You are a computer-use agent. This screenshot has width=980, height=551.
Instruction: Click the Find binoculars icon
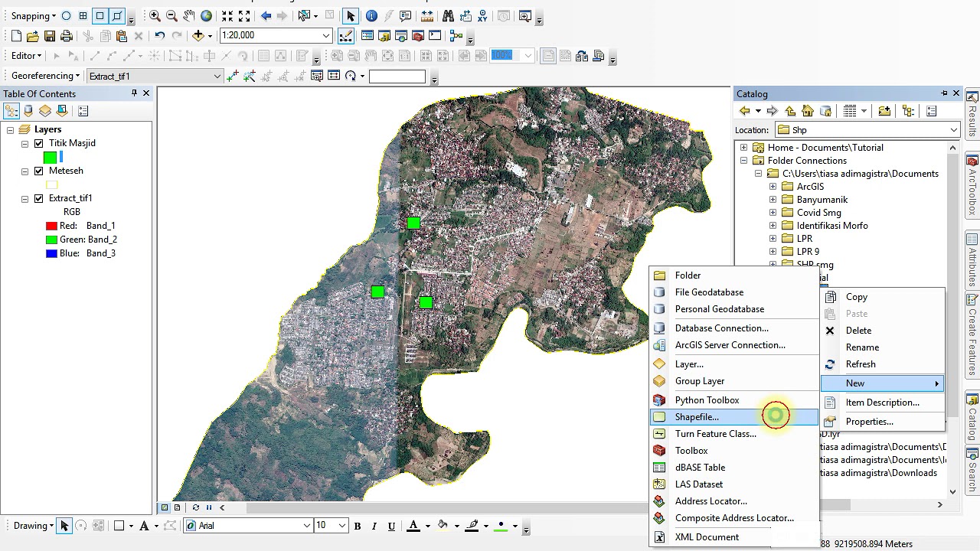click(x=448, y=16)
